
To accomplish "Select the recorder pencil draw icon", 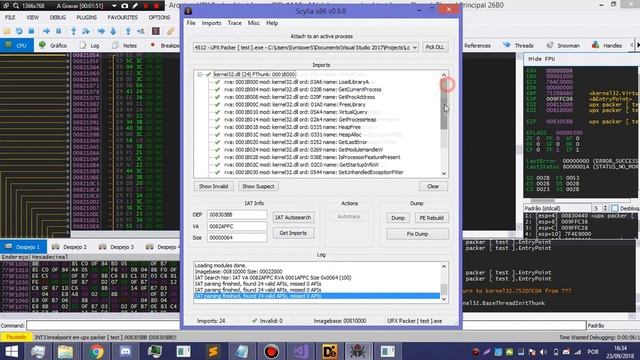I will click(x=135, y=6).
